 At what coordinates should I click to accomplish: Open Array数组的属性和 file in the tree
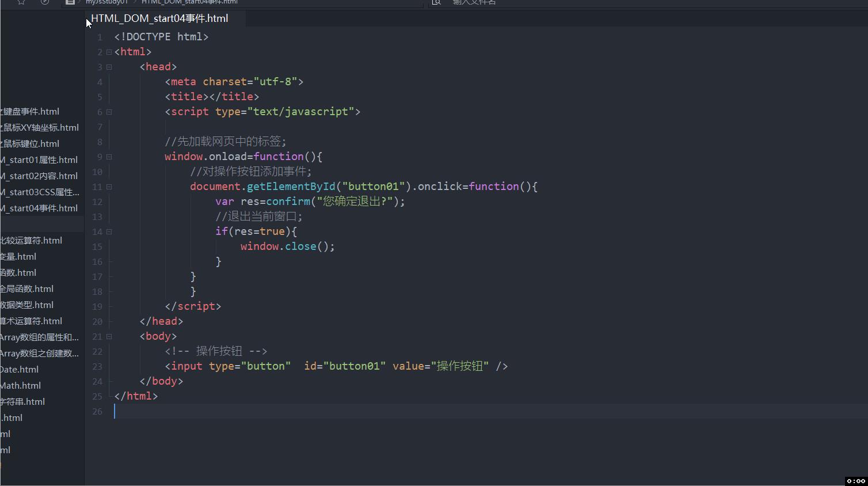click(x=40, y=337)
